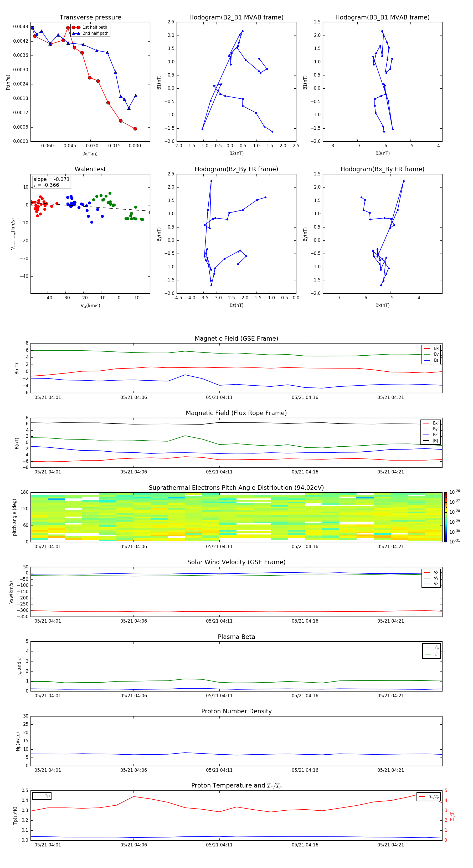Click '05/21 04:11' under the GSE Magnetic Field panel
Viewport: 473px width, 868px height.
(219, 398)
